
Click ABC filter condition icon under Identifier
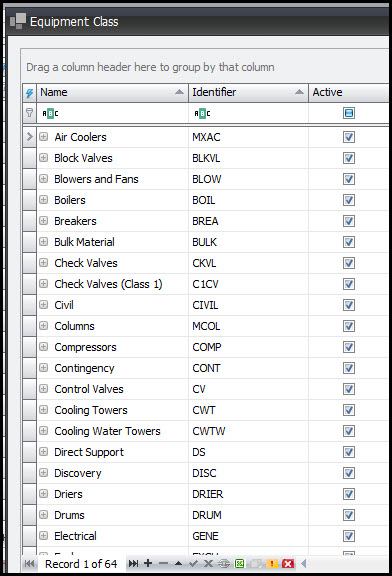[x=202, y=114]
